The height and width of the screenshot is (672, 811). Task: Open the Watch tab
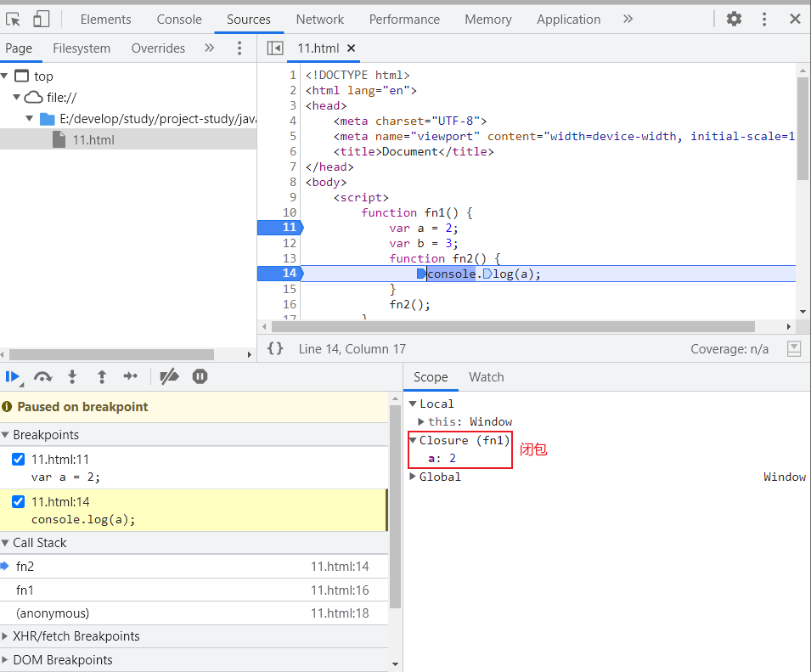486,377
